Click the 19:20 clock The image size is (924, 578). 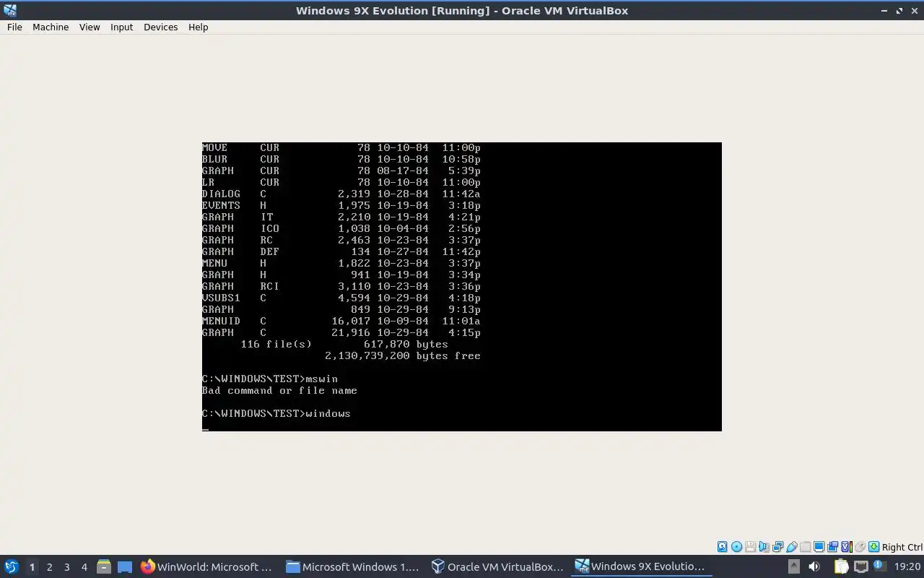pos(907,566)
